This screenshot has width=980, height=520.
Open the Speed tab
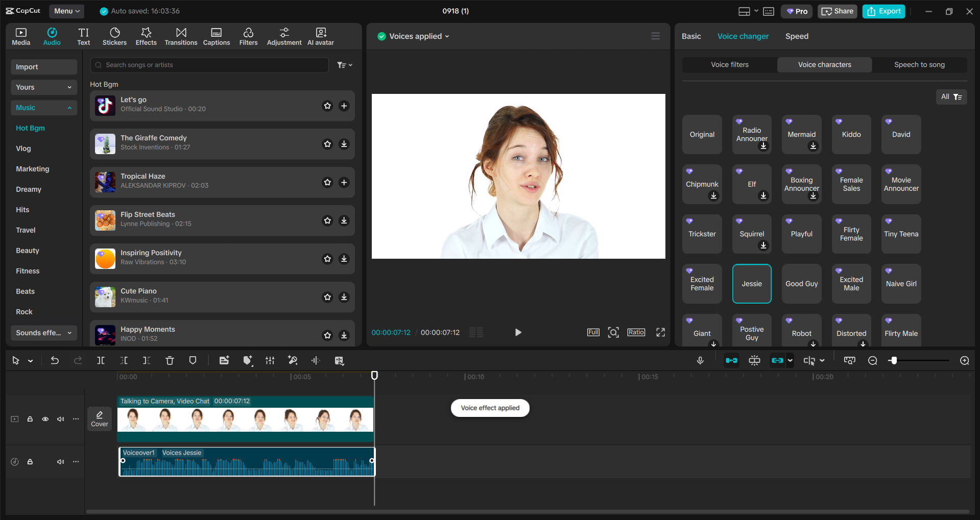pyautogui.click(x=796, y=36)
